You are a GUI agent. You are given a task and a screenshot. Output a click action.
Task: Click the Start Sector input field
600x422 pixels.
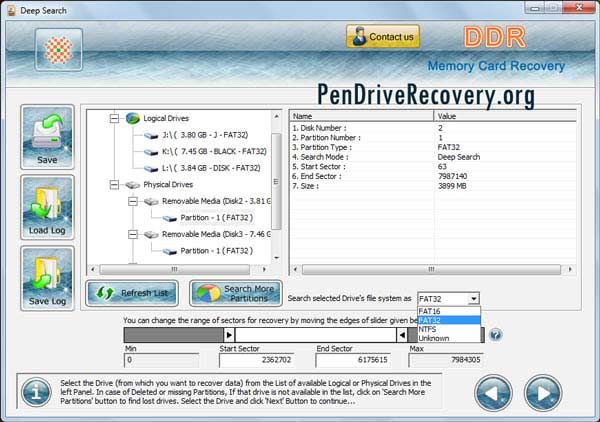click(256, 360)
